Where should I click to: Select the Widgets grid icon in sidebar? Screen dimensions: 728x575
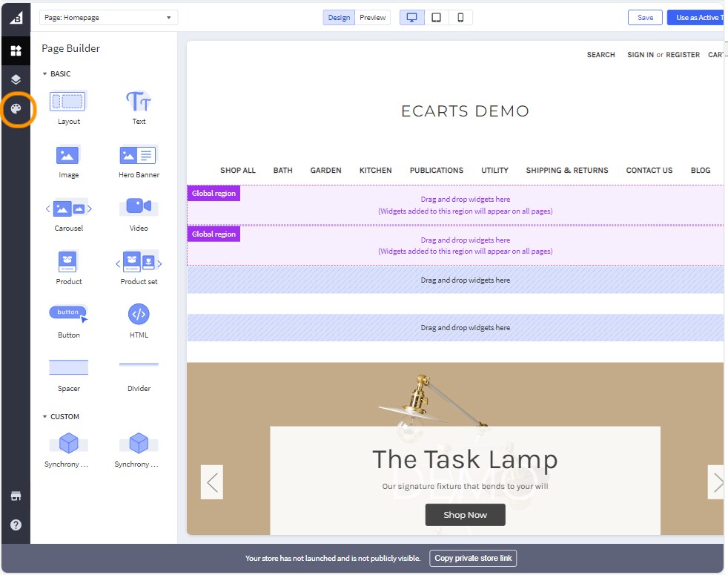16,50
